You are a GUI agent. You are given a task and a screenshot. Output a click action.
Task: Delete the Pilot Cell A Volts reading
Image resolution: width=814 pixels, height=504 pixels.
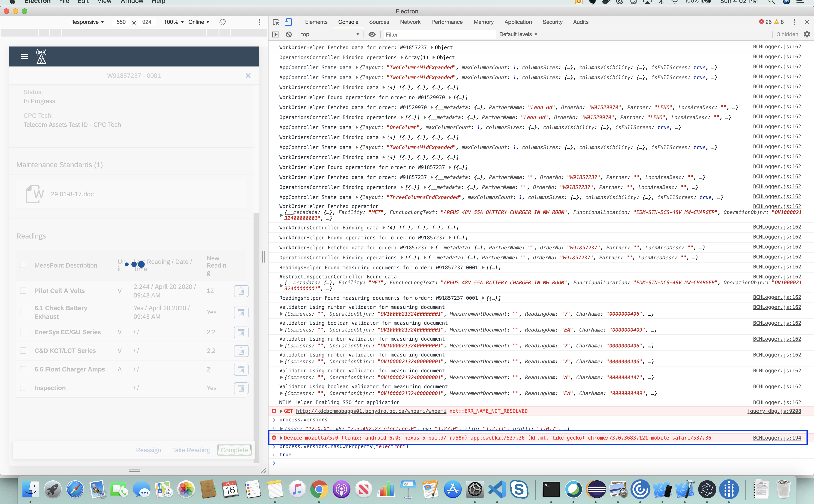pyautogui.click(x=241, y=291)
